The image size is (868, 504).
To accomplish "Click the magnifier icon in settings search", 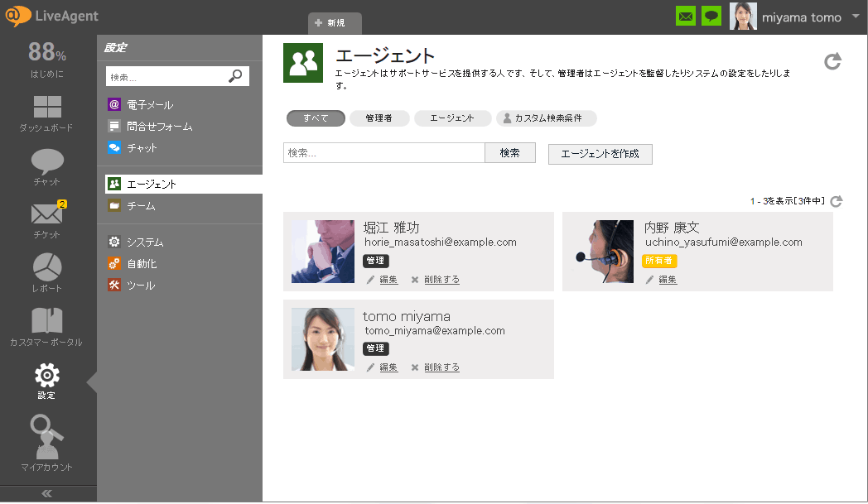I will click(235, 76).
